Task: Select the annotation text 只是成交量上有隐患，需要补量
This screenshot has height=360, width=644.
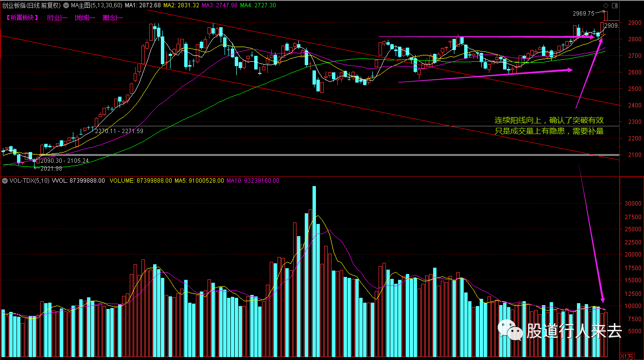Action: click(x=549, y=131)
